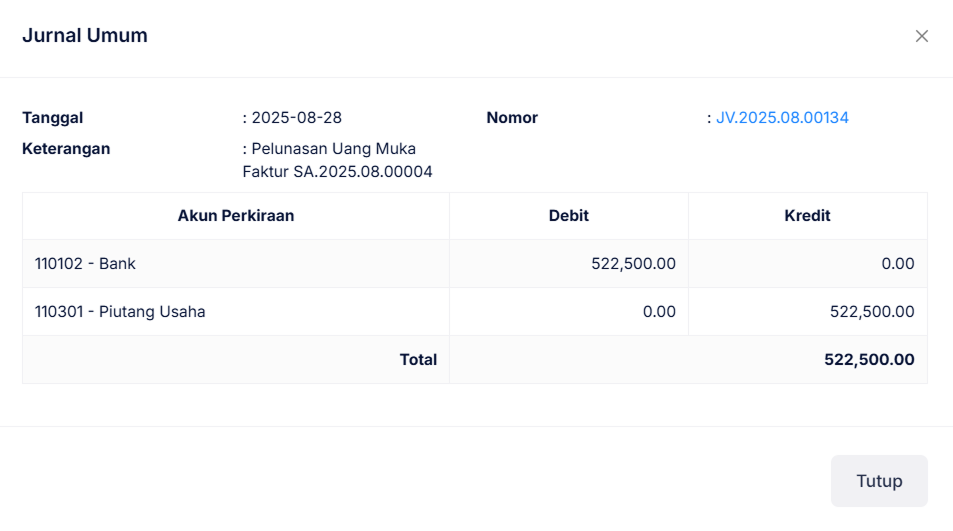Image resolution: width=953 pixels, height=531 pixels.
Task: Click the Keterangan label
Action: [x=66, y=149]
